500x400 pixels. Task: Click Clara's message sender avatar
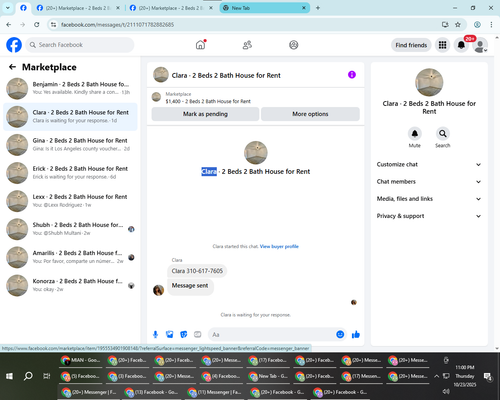tap(158, 290)
